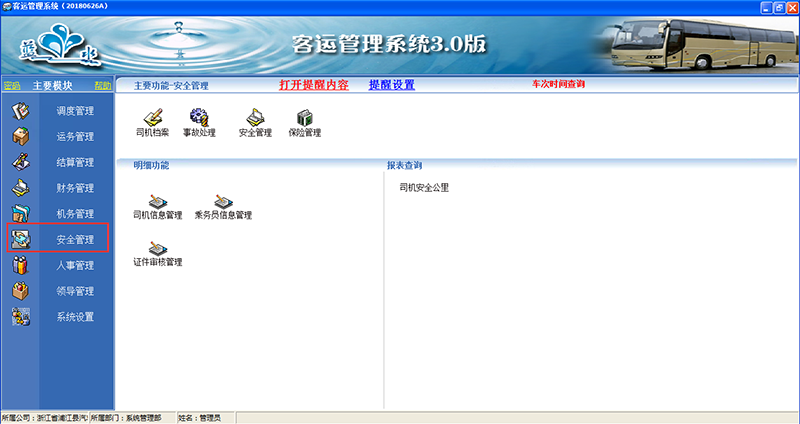Click the 安全管理 sidebar icon
This screenshot has width=800, height=424.
20,239
